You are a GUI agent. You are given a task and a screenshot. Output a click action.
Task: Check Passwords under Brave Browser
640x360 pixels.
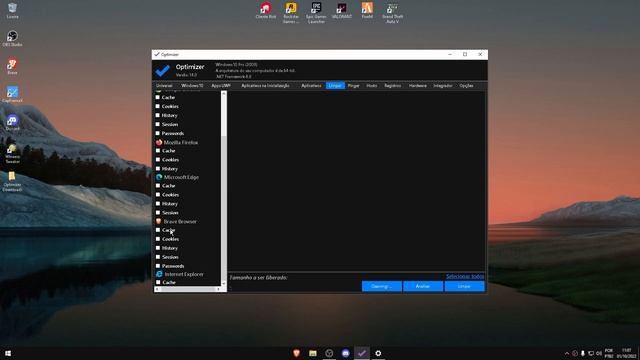point(158,266)
